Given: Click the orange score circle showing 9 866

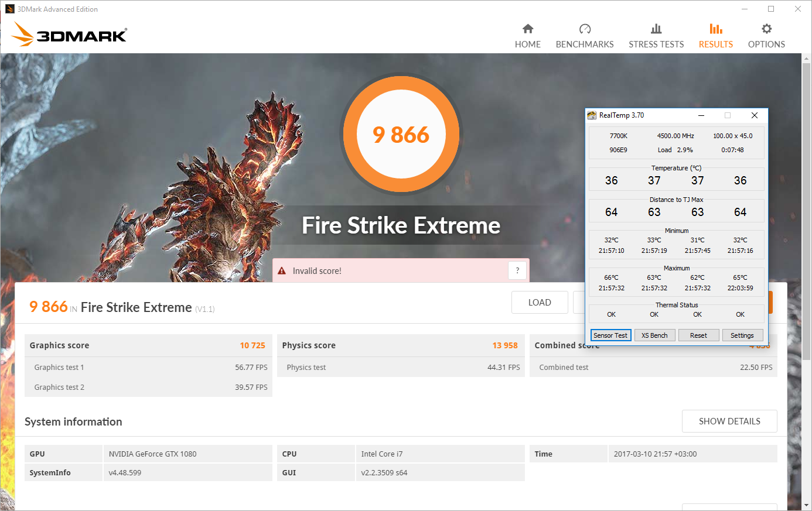Looking at the screenshot, I should click(x=401, y=134).
